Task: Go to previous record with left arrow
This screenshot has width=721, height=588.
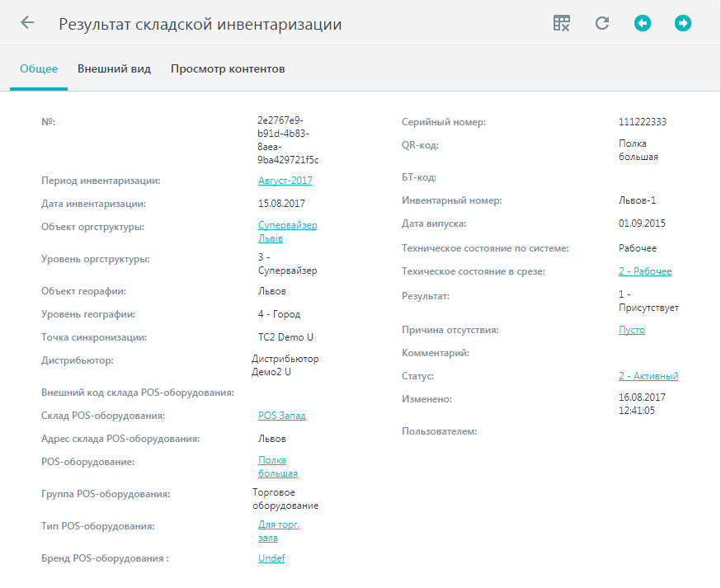Action: [x=643, y=23]
